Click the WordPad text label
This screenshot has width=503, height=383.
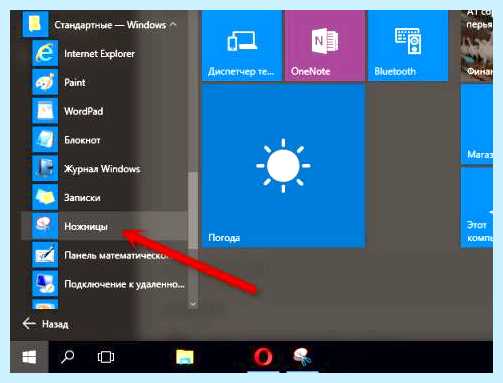pos(84,111)
